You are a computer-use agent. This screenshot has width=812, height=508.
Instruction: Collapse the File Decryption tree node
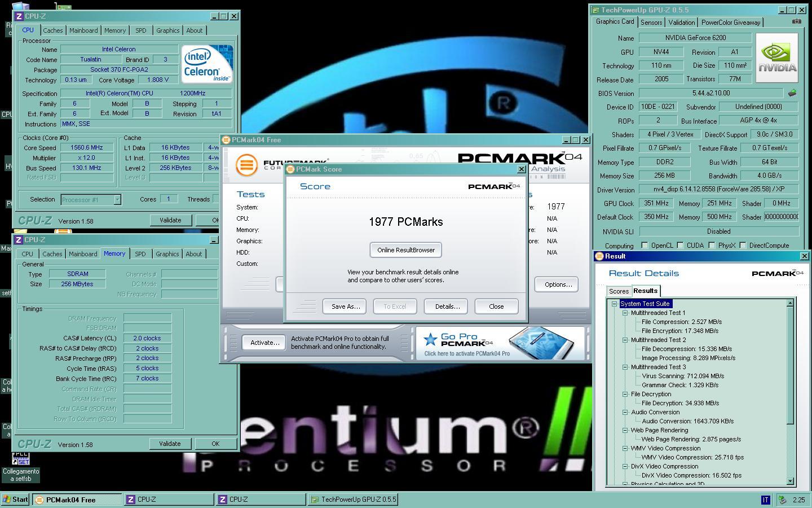tap(625, 394)
